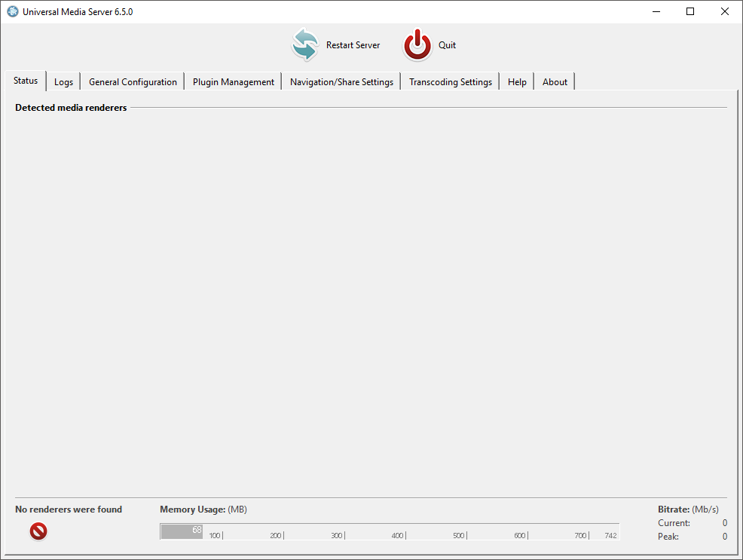Click the Restart Server label
Viewport: 743px width, 560px height.
point(353,45)
